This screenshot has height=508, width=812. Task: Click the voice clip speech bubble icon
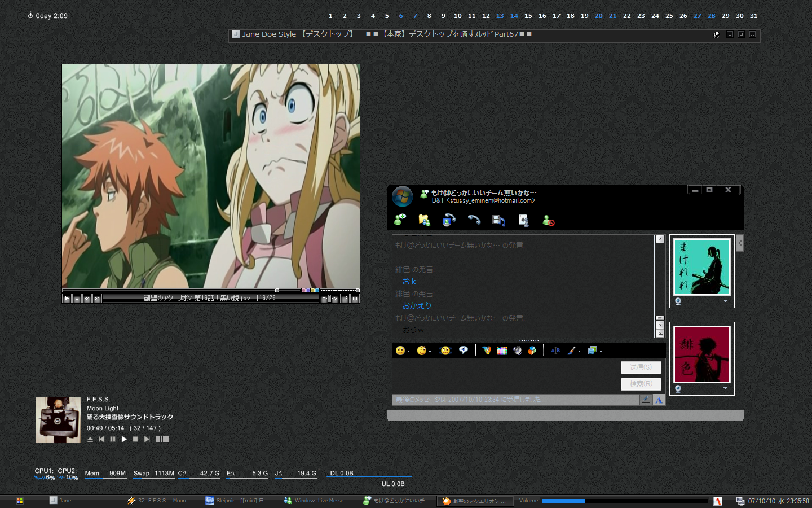tap(464, 350)
